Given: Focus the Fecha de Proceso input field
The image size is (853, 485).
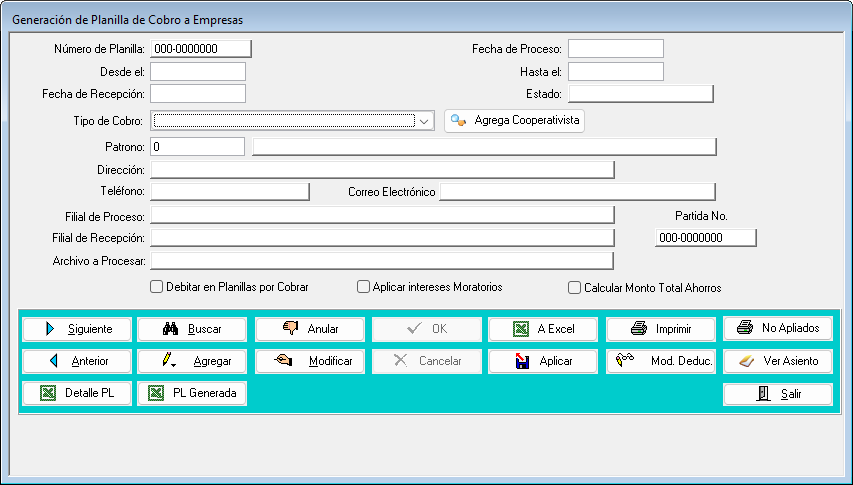Looking at the screenshot, I should [x=615, y=49].
